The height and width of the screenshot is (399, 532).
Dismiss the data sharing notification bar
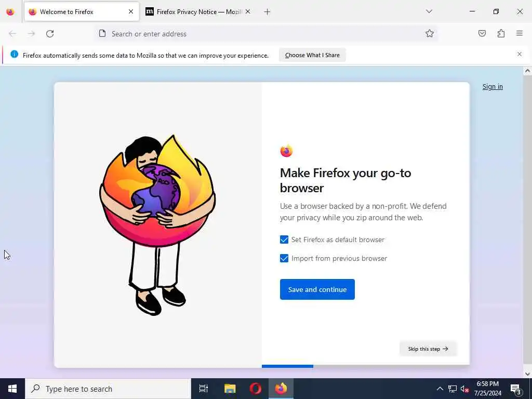tap(520, 54)
